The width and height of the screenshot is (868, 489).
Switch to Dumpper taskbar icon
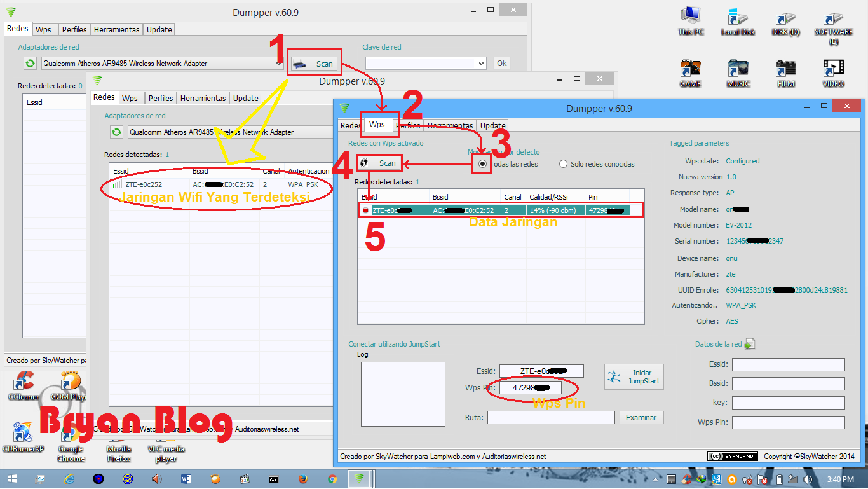[360, 479]
